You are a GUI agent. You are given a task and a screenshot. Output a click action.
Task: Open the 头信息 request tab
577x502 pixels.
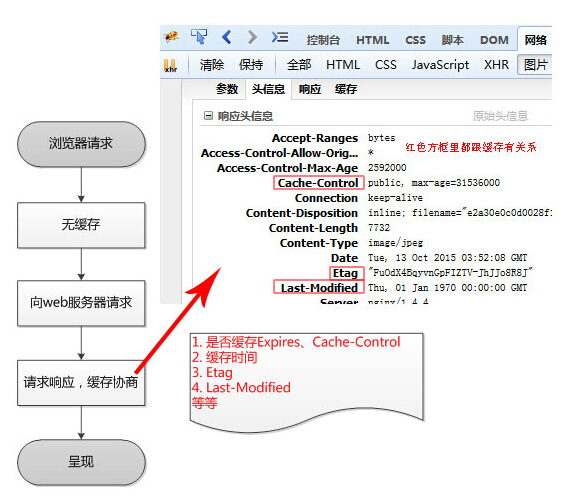point(268,89)
